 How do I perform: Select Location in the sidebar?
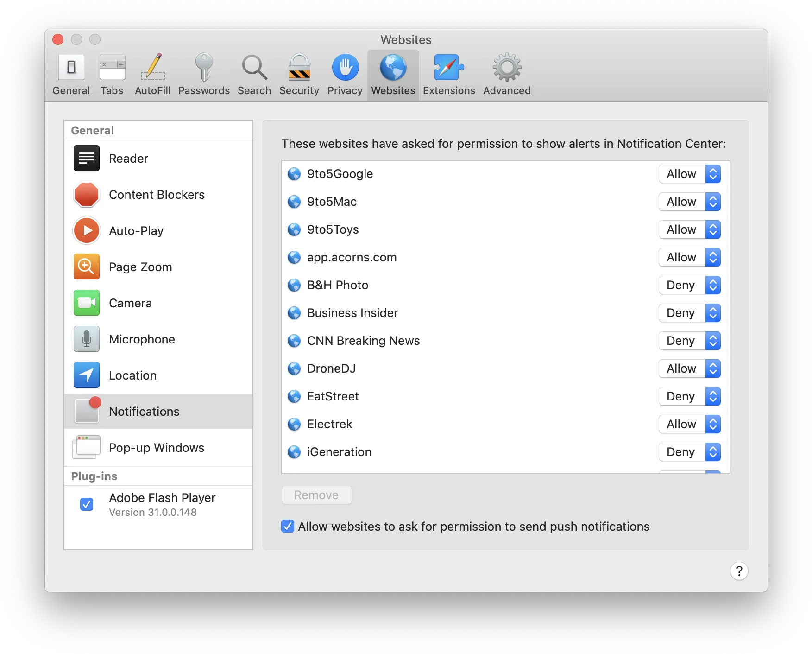click(x=158, y=375)
